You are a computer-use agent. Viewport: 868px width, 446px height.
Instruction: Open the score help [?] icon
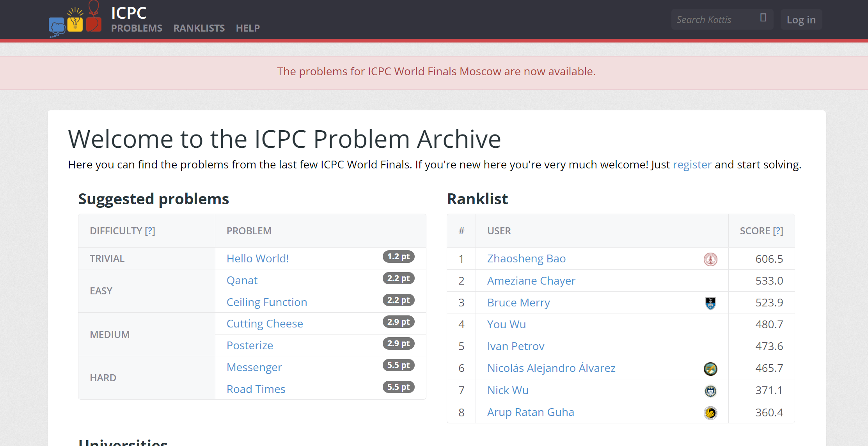[x=779, y=231]
